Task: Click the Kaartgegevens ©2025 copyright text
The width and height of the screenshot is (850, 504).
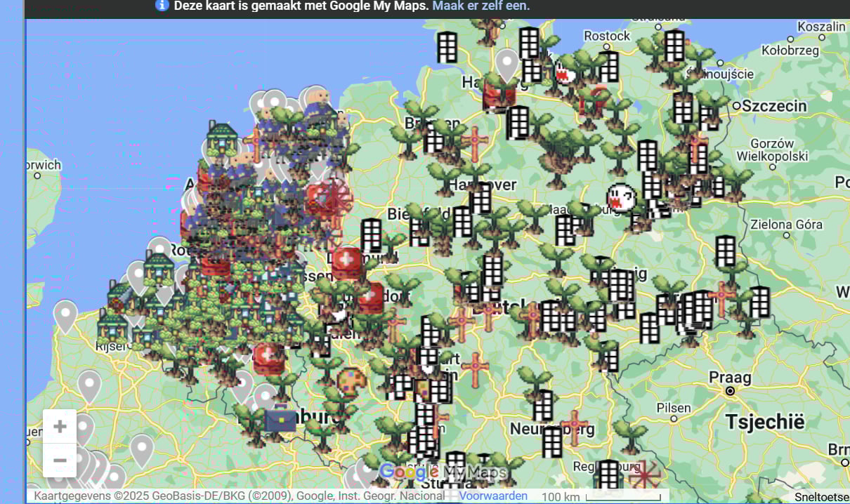Action: (x=239, y=496)
